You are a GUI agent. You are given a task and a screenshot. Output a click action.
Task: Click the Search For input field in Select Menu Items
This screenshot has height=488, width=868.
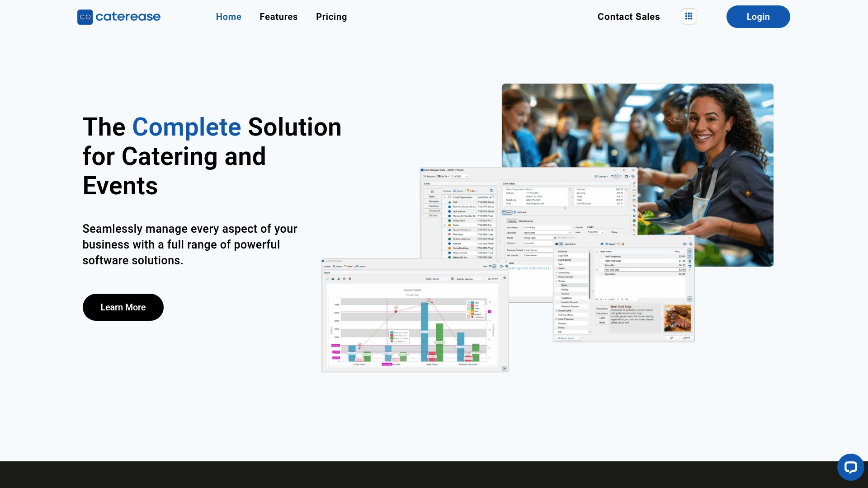pos(588,244)
